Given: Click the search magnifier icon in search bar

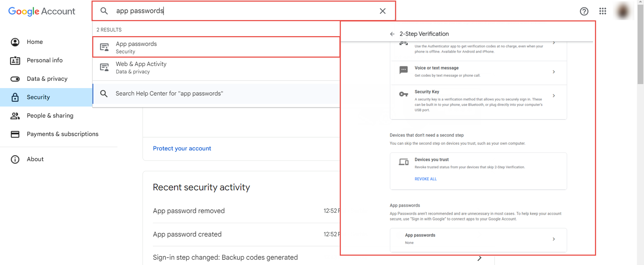Looking at the screenshot, I should tap(104, 11).
